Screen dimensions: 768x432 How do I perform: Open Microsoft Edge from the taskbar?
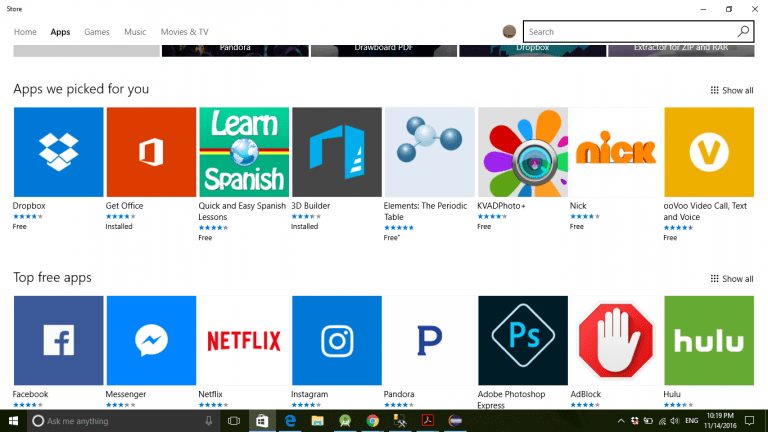(290, 421)
